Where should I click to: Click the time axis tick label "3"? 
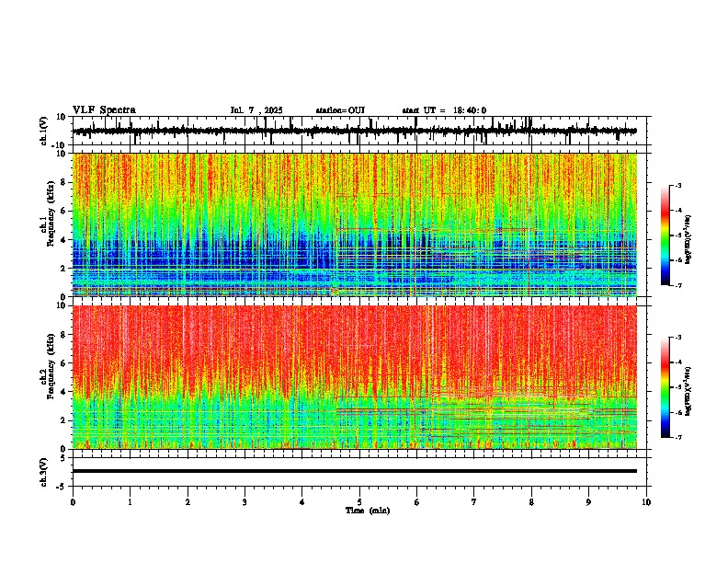(245, 502)
